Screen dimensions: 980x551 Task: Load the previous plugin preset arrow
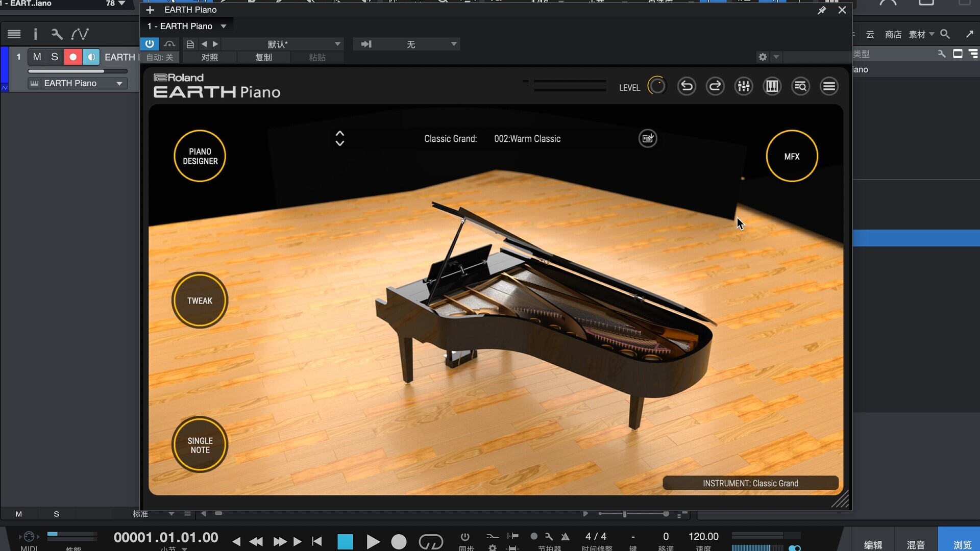(204, 44)
